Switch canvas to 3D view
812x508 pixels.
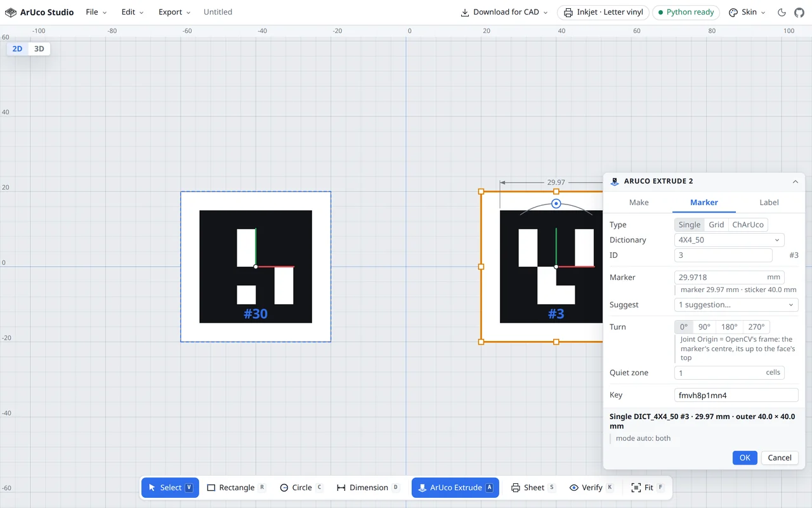click(39, 49)
